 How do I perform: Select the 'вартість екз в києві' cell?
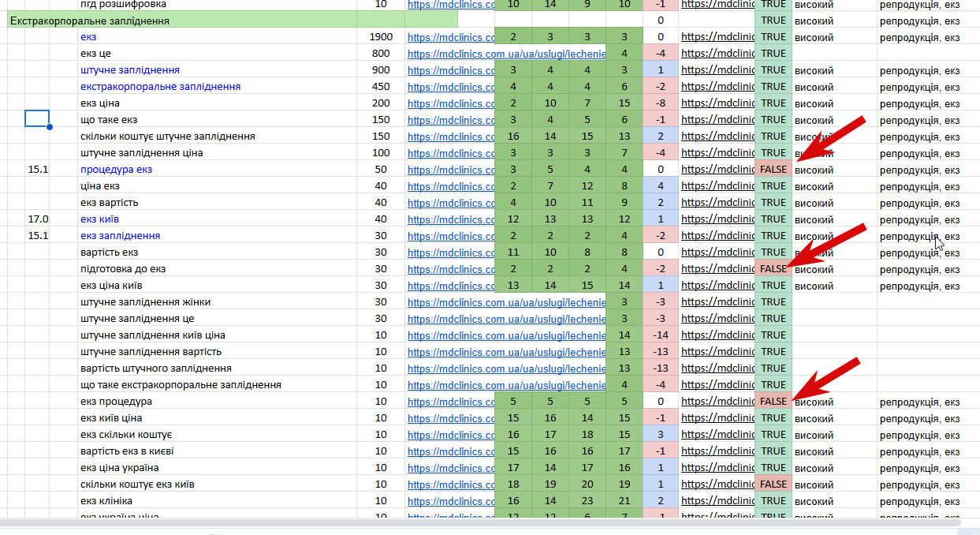tap(218, 451)
